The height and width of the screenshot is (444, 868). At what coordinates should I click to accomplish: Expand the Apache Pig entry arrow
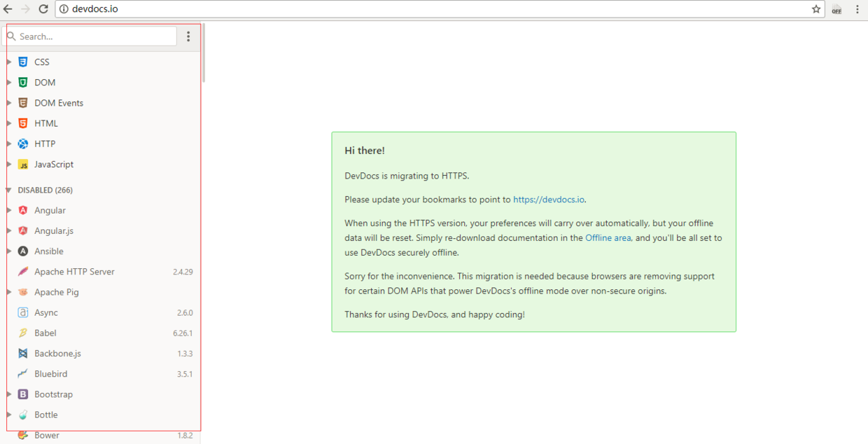coord(8,292)
